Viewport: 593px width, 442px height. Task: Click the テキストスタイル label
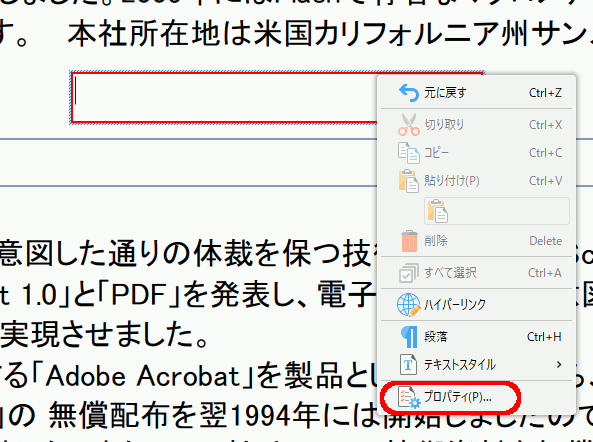pyautogui.click(x=459, y=365)
